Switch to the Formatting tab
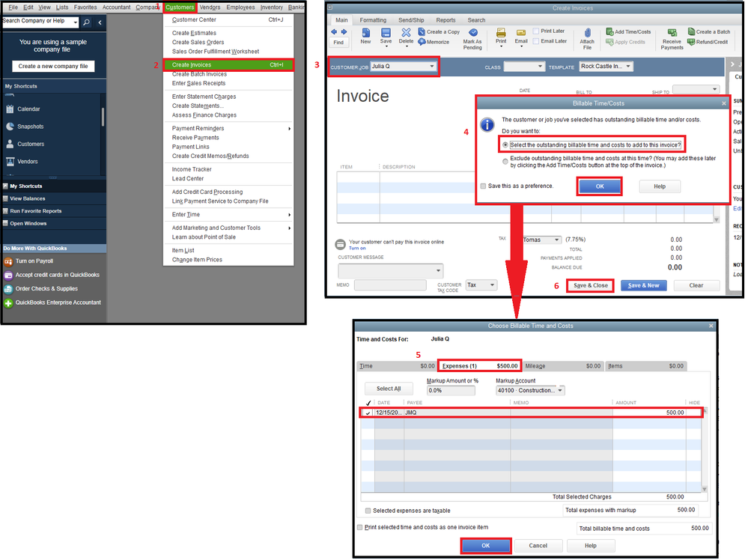Image resolution: width=748 pixels, height=560 pixels. click(x=373, y=20)
